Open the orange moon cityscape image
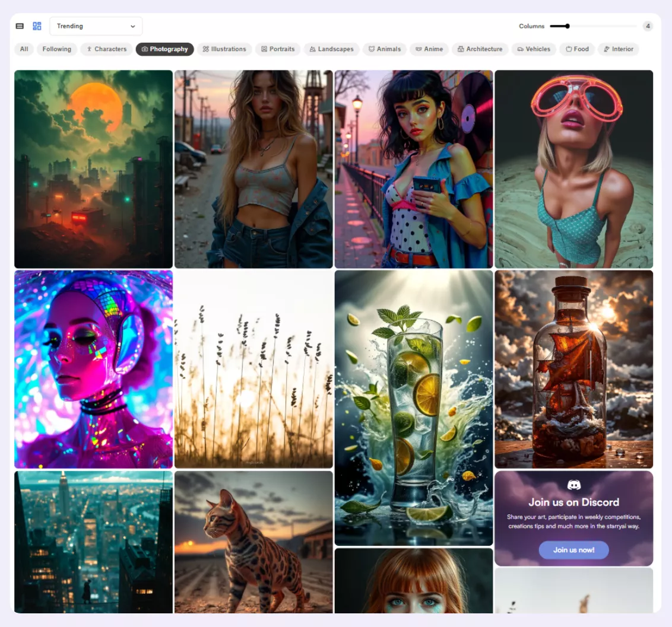This screenshot has height=627, width=672. point(93,169)
